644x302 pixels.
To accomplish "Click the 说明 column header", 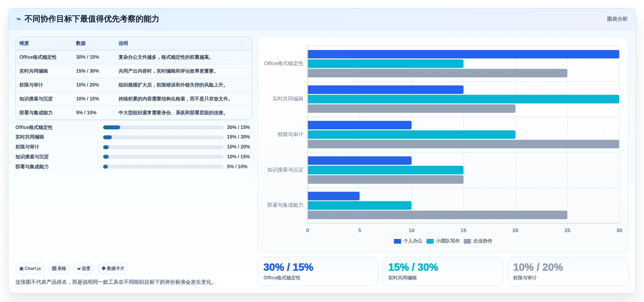I will point(123,44).
